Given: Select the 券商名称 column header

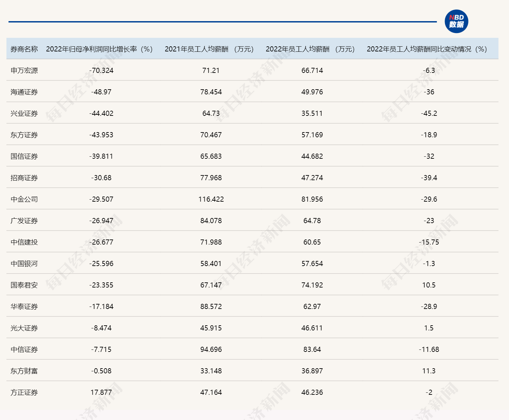Looking at the screenshot, I should pyautogui.click(x=24, y=49).
